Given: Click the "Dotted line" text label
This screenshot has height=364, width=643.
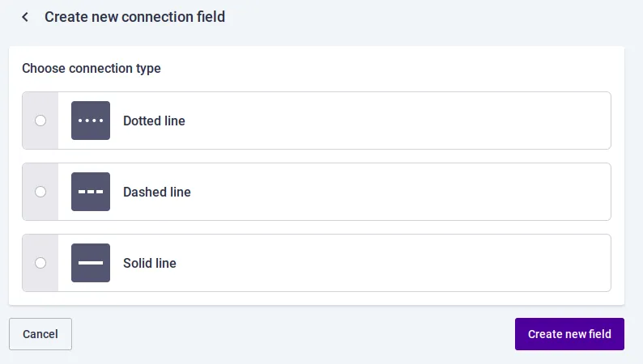Looking at the screenshot, I should point(154,121).
